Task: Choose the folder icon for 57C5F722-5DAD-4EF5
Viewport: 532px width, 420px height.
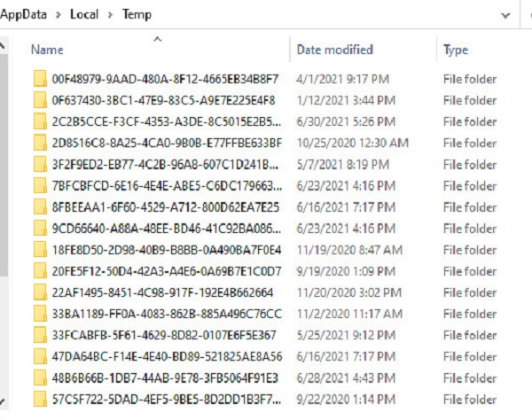Action: pyautogui.click(x=40, y=400)
